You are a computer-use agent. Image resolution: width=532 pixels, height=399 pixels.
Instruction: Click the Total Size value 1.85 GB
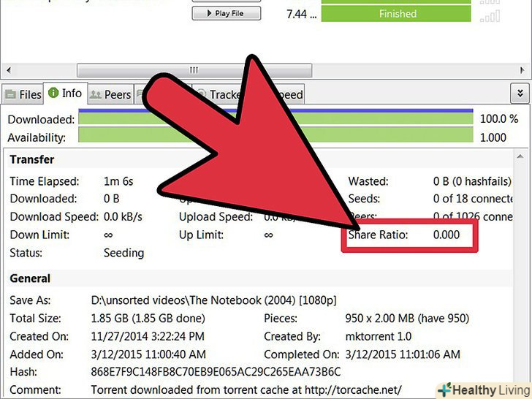coord(148,319)
